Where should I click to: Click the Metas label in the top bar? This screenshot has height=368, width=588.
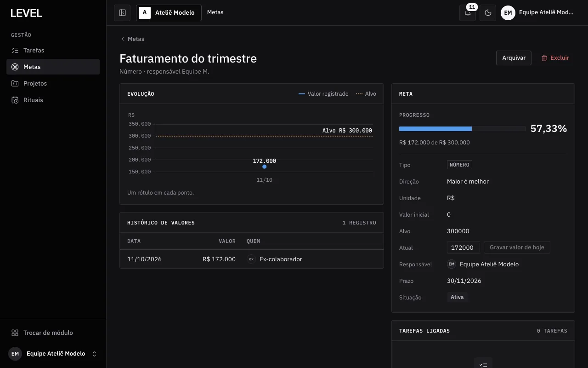(x=215, y=12)
